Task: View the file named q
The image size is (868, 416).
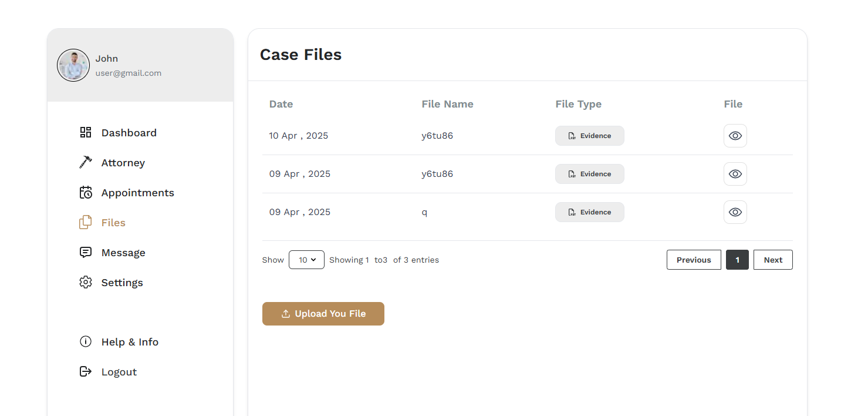Action: pyautogui.click(x=735, y=212)
